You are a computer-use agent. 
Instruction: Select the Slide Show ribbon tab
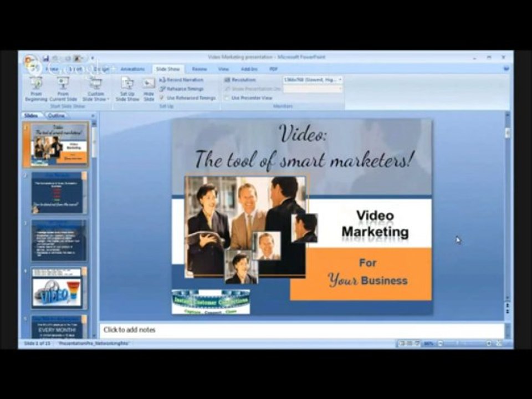coord(168,69)
